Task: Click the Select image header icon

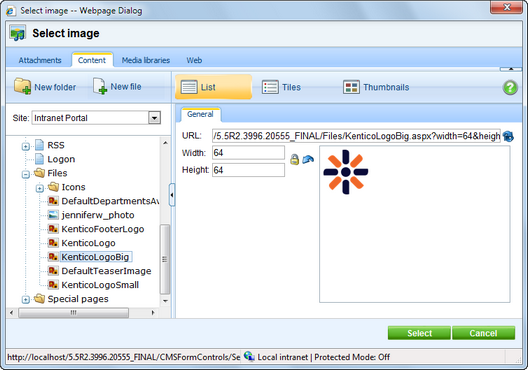Action: click(18, 33)
